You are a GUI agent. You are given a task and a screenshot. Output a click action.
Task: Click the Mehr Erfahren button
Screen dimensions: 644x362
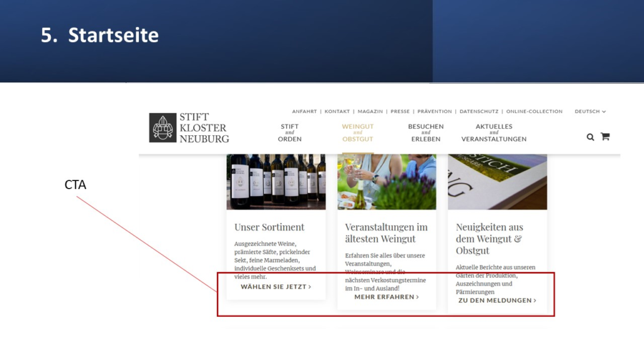click(x=387, y=297)
